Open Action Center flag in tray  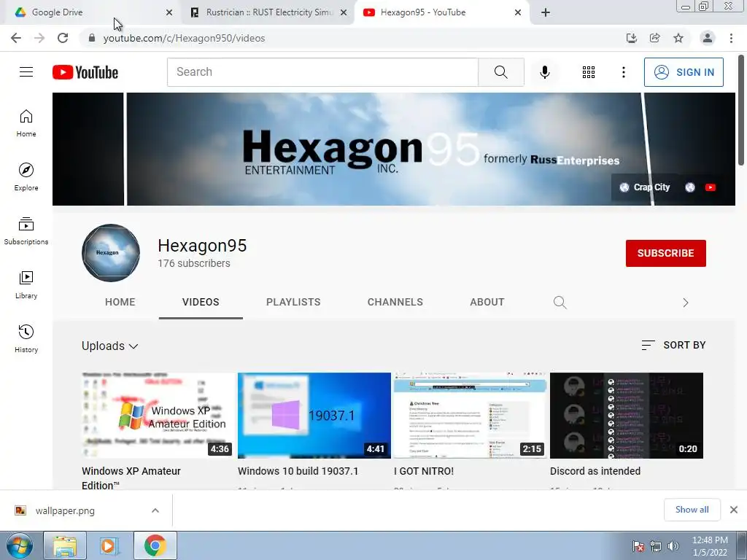[638, 546]
